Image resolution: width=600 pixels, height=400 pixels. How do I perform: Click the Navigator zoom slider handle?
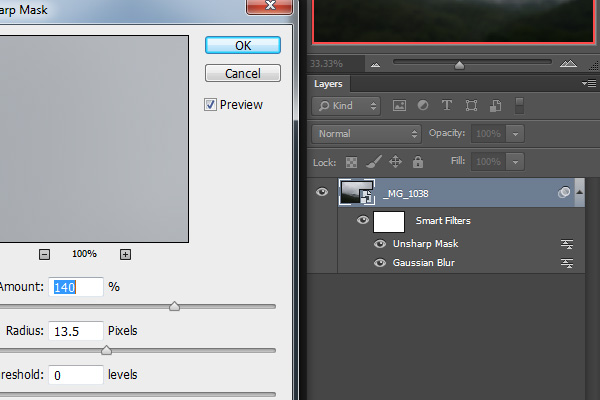tap(459, 65)
